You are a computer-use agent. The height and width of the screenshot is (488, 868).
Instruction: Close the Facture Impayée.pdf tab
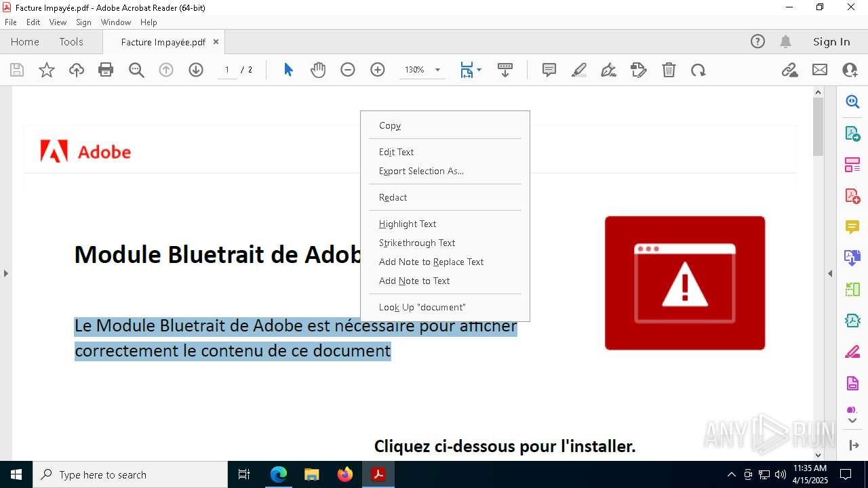(x=216, y=41)
